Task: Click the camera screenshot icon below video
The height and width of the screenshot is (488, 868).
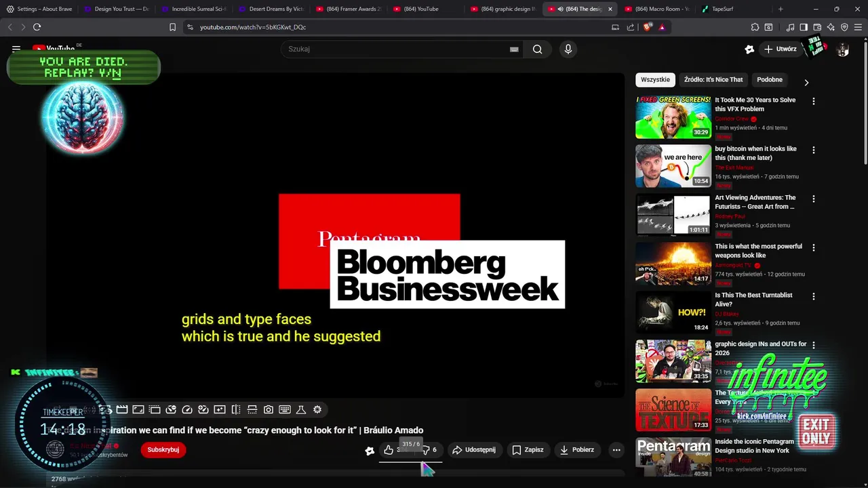Action: (269, 409)
